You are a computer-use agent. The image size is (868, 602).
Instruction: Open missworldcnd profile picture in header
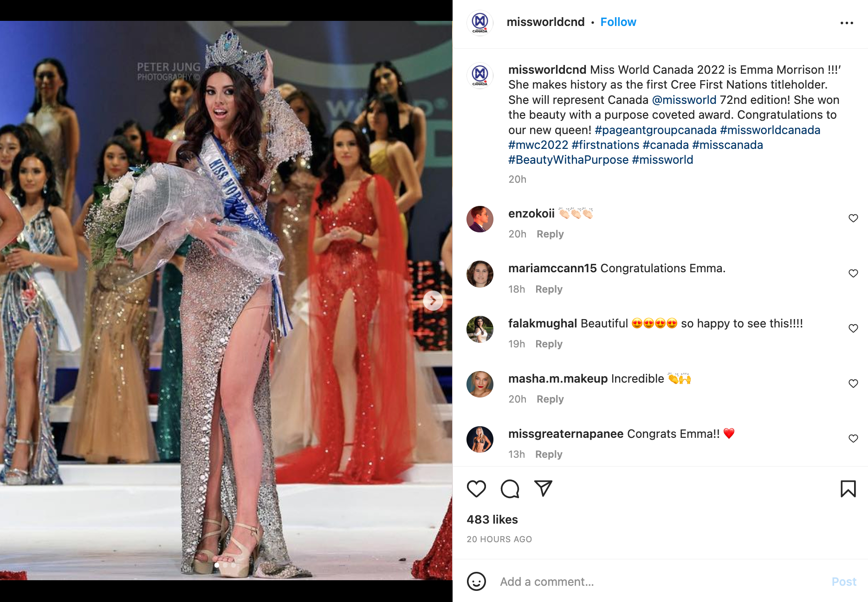point(480,22)
